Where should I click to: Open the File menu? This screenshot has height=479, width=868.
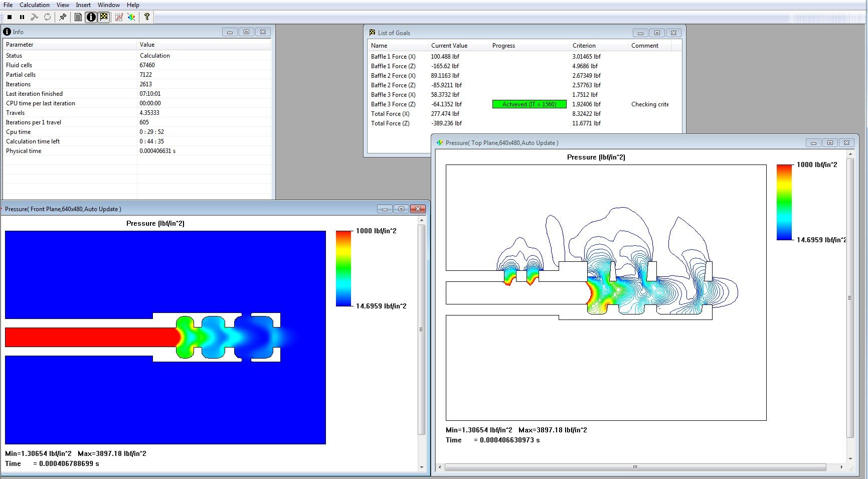(8, 5)
